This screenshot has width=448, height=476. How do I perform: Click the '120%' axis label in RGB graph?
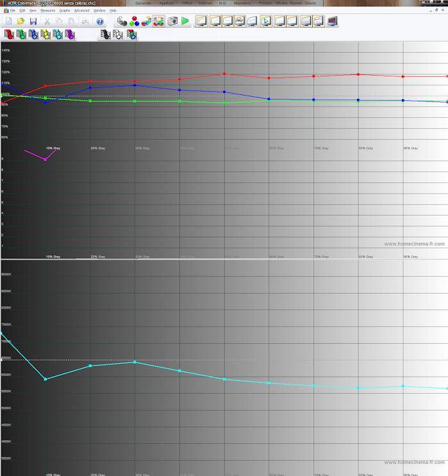coord(6,72)
